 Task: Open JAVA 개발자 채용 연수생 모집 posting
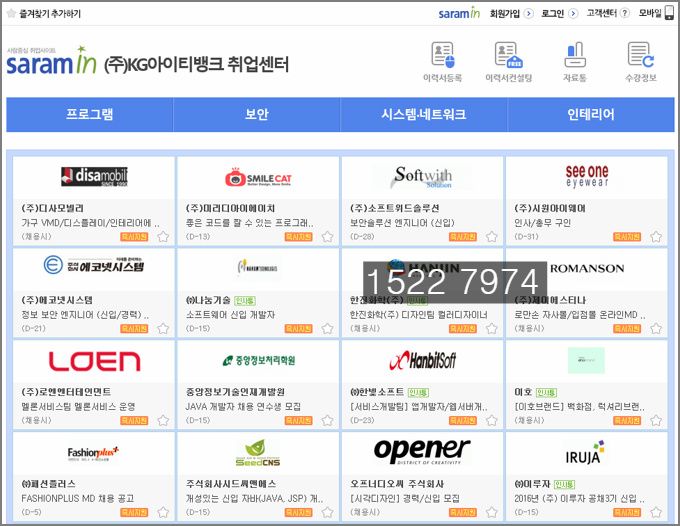[243, 407]
